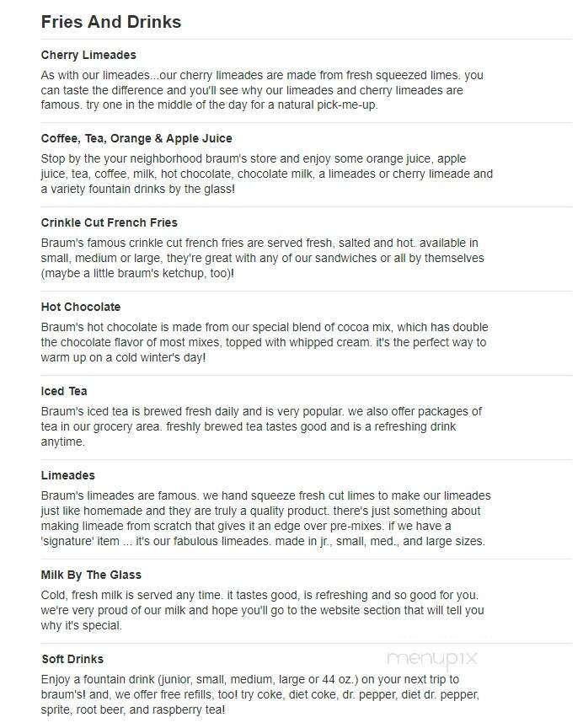This screenshot has width=583, height=728.
Task: Open the Coffee, Tea, Orange & Apple Juice item
Action: [x=136, y=138]
